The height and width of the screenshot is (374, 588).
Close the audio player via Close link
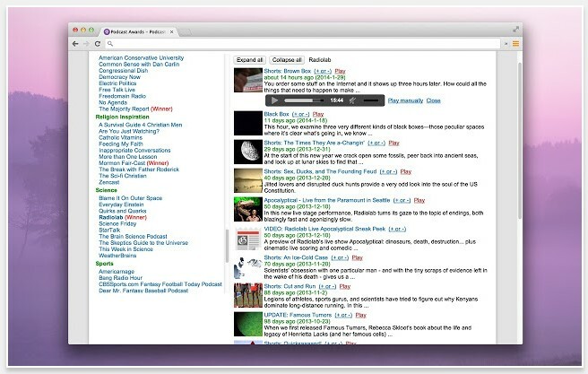[x=434, y=100]
